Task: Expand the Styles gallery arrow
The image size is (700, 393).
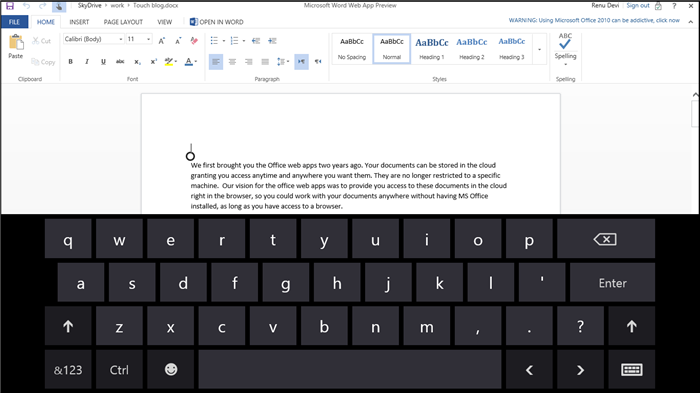Action: point(539,50)
